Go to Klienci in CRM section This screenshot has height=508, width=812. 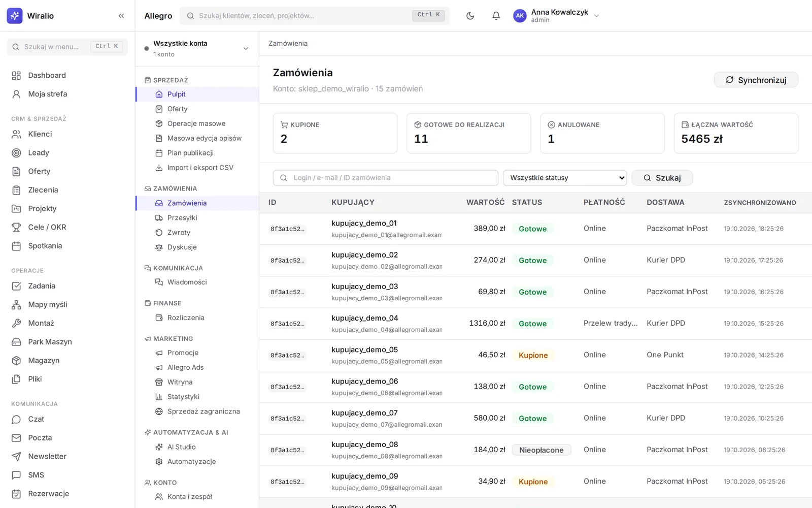point(67,134)
